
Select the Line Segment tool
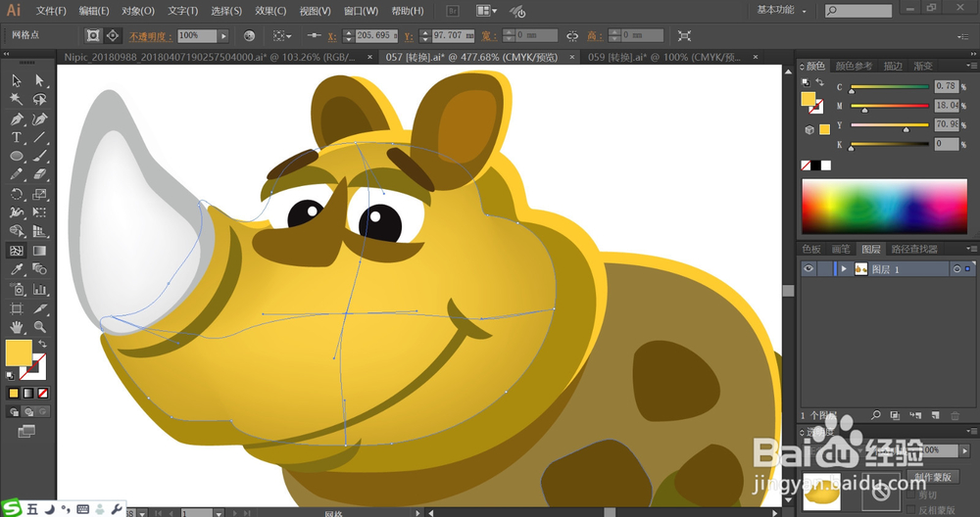40,137
